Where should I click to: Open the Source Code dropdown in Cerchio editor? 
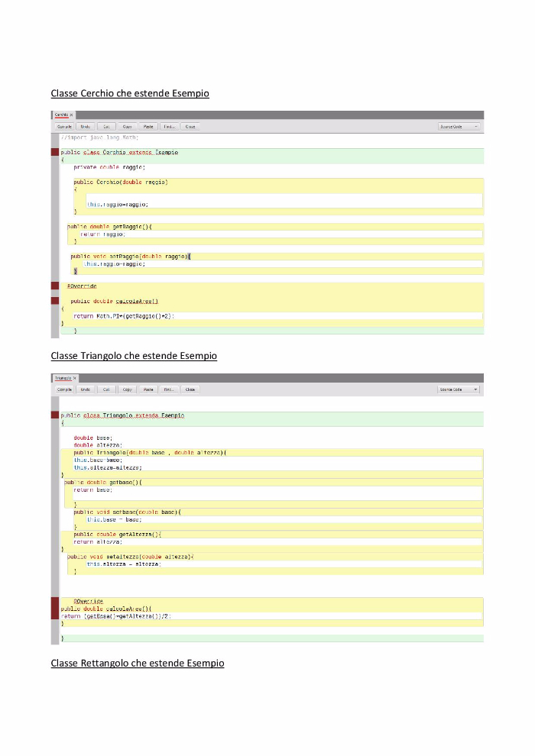pos(459,127)
